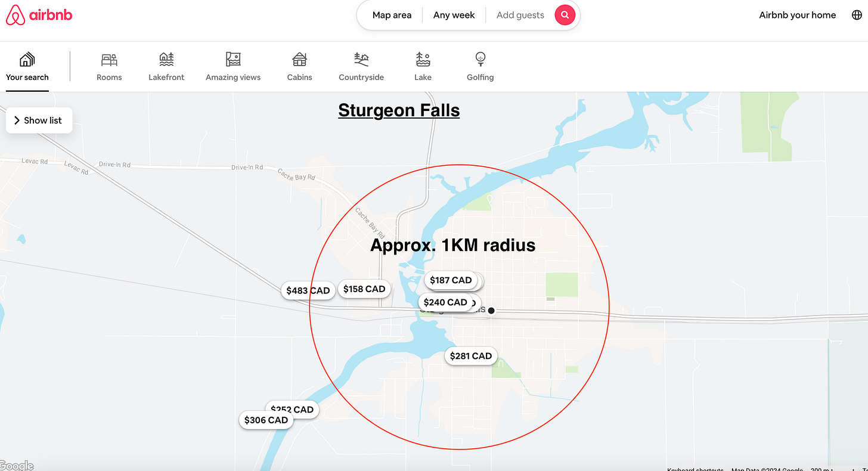Select the Amazing views category icon
Viewport: 868px width, 471px height.
pyautogui.click(x=233, y=59)
